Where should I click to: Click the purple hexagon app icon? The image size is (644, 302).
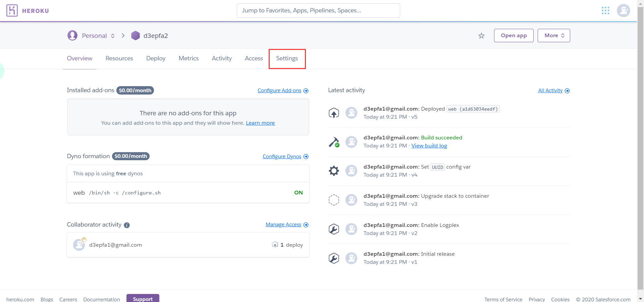click(136, 36)
